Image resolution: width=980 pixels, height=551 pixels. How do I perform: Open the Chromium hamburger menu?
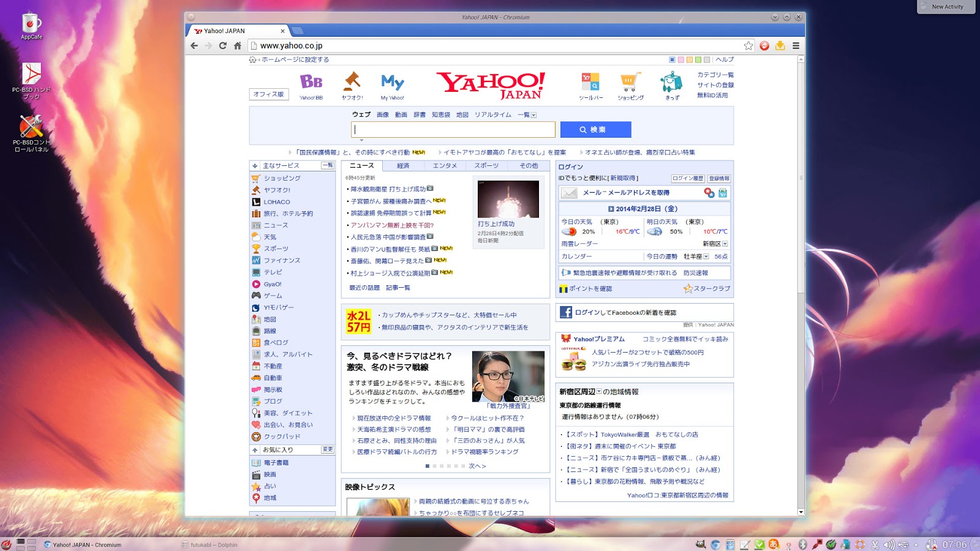(x=796, y=45)
